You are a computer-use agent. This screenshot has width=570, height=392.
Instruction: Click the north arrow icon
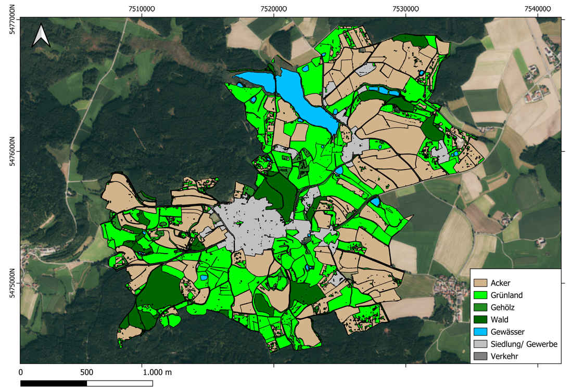coord(41,36)
